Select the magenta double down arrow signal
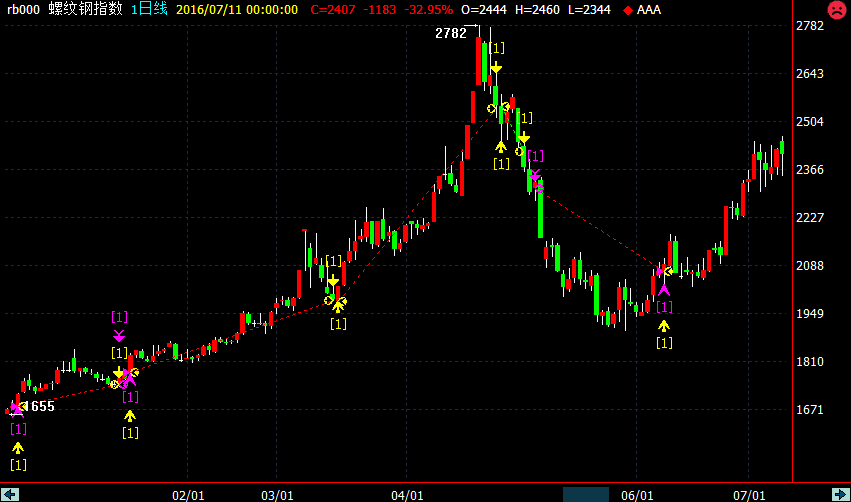 point(119,335)
